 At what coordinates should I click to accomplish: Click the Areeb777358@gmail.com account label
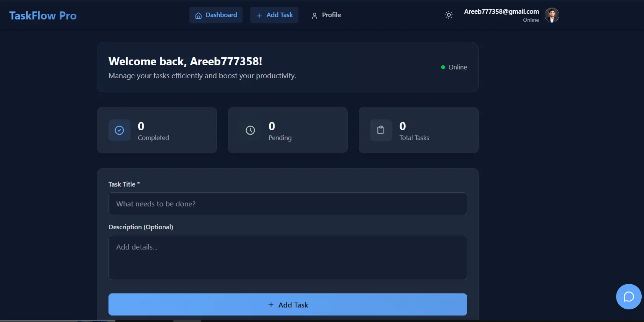point(502,11)
